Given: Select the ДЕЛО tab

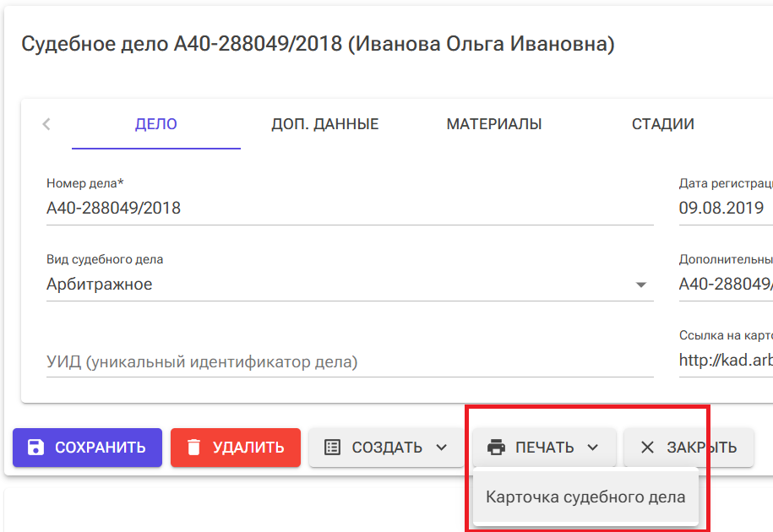Looking at the screenshot, I should tap(155, 123).
